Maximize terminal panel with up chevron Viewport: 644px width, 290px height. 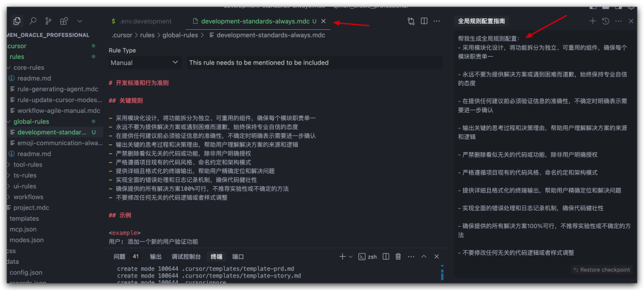click(424, 257)
